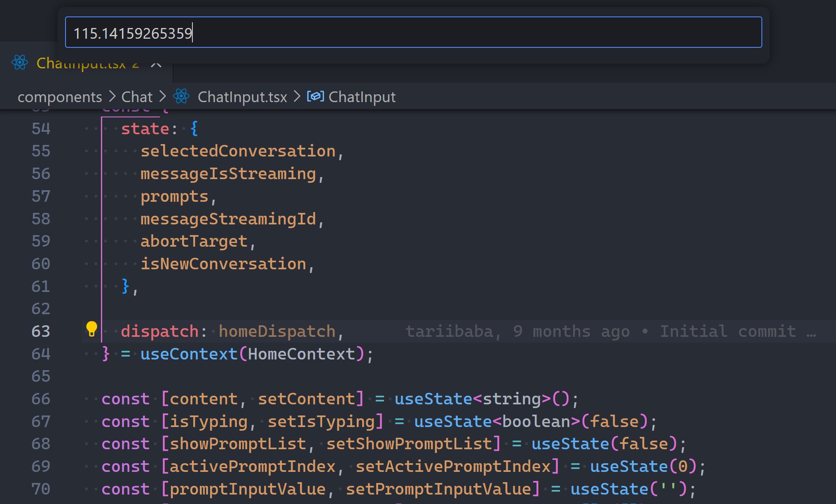Image resolution: width=836 pixels, height=504 pixels.
Task: Expand the chevron after ChatInput.tsx breadcrumb
Action: coord(297,97)
